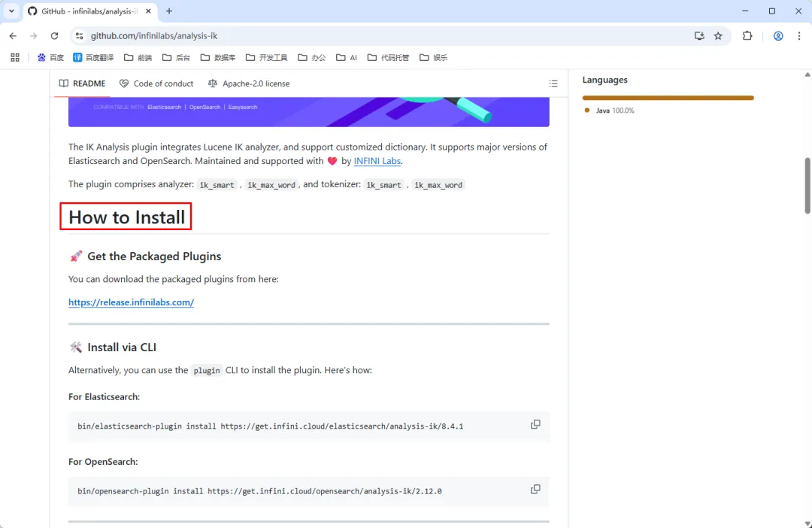Switch to Apache-2.0 license tab
The width and height of the screenshot is (812, 528).
click(249, 83)
